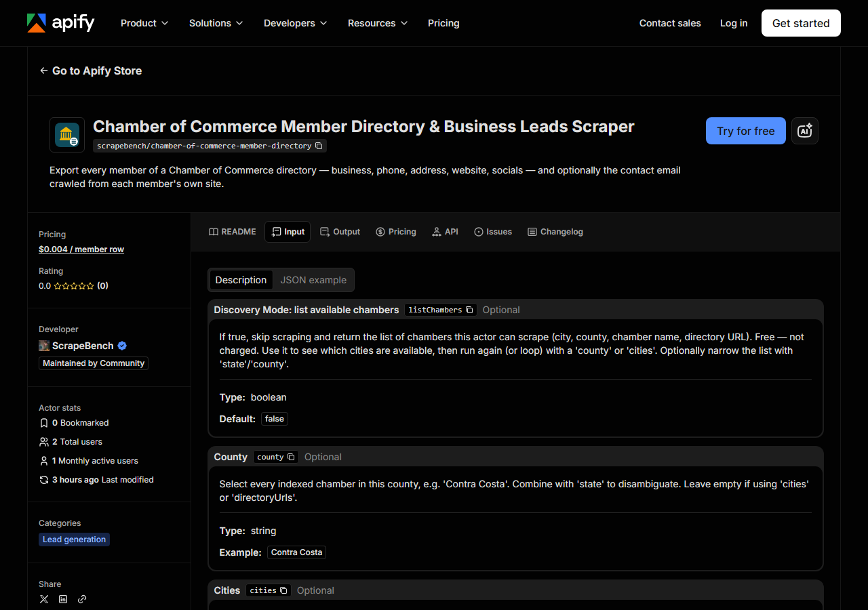Open the AI assistant icon button

pyautogui.click(x=805, y=131)
